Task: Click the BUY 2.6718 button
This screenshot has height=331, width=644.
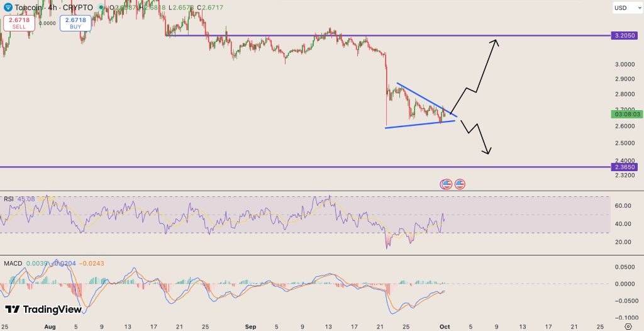Action: pos(76,23)
